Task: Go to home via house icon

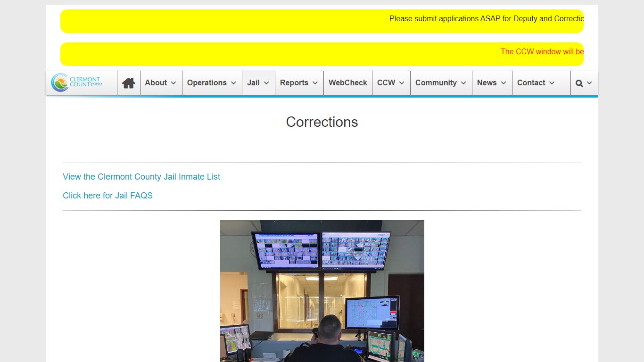Action: [x=129, y=83]
